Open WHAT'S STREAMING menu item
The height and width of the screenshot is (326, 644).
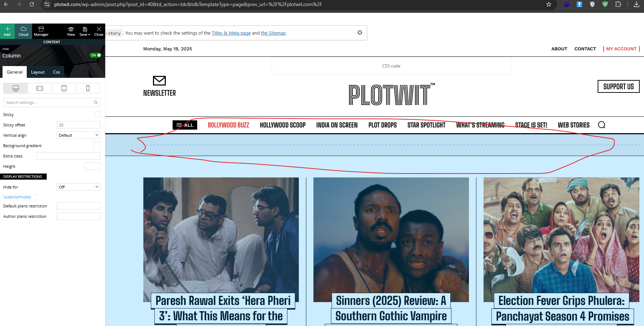[480, 125]
